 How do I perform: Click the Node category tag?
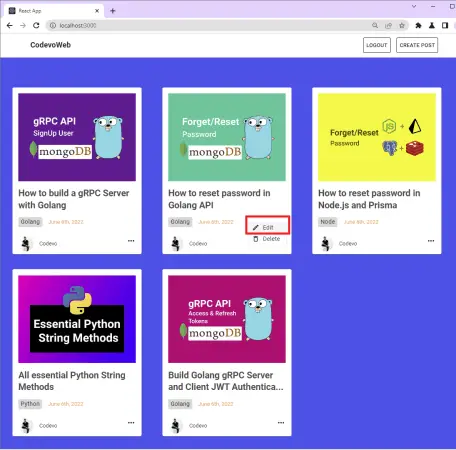point(328,222)
